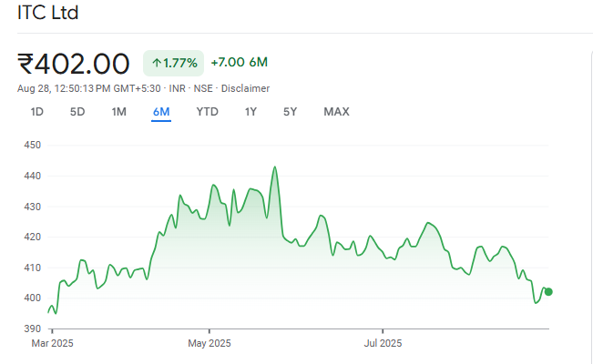
Task: Click the Mar 2025 axis label
Action: coord(52,343)
